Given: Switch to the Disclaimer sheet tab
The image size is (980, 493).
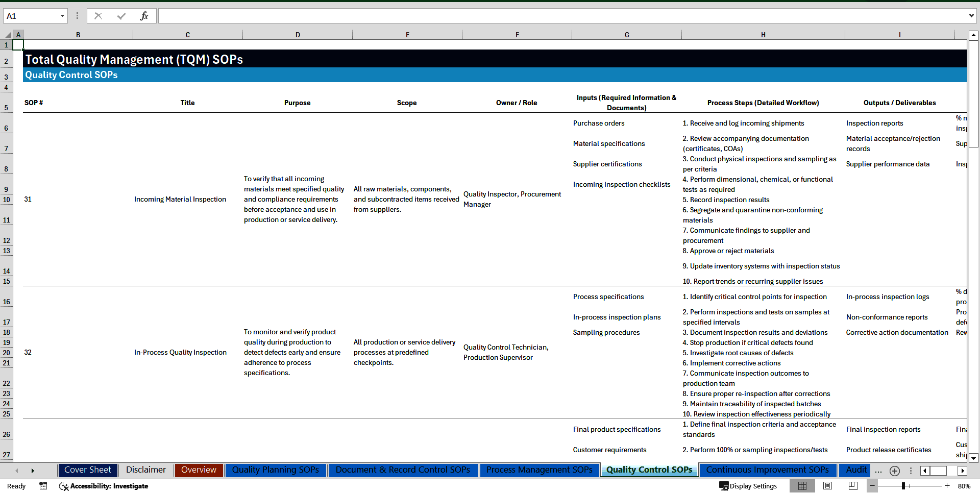Looking at the screenshot, I should pos(145,470).
